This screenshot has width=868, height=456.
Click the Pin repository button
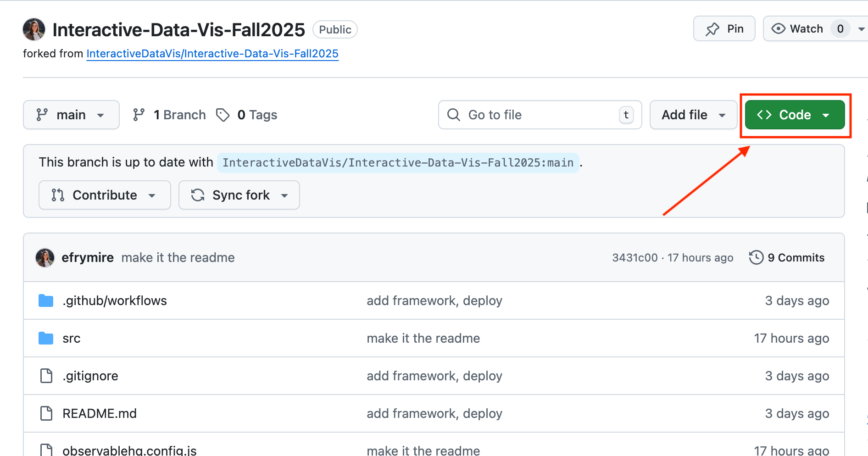point(724,29)
